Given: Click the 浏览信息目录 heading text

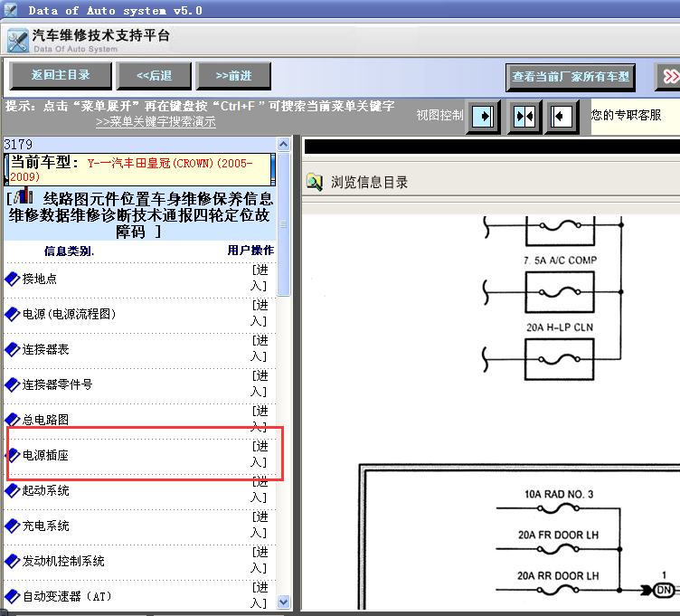Looking at the screenshot, I should (370, 182).
